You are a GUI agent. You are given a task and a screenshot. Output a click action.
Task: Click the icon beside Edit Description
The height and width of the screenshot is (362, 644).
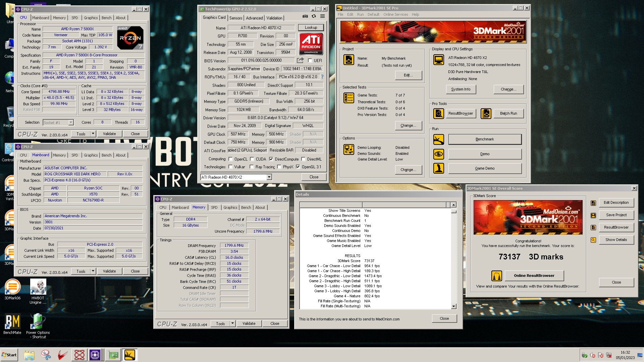[x=593, y=203]
